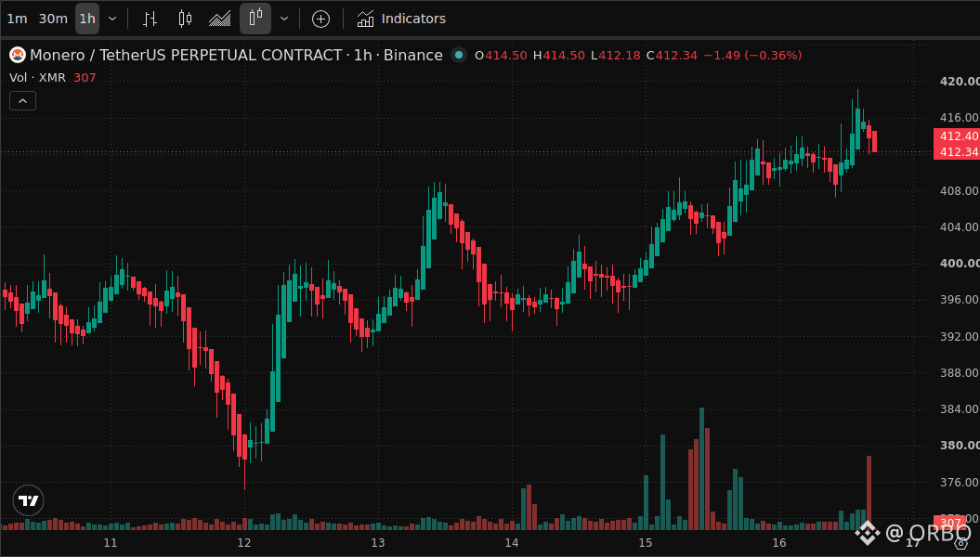Image resolution: width=980 pixels, height=557 pixels.
Task: Select the hollow candles chart style icon
Action: point(255,19)
